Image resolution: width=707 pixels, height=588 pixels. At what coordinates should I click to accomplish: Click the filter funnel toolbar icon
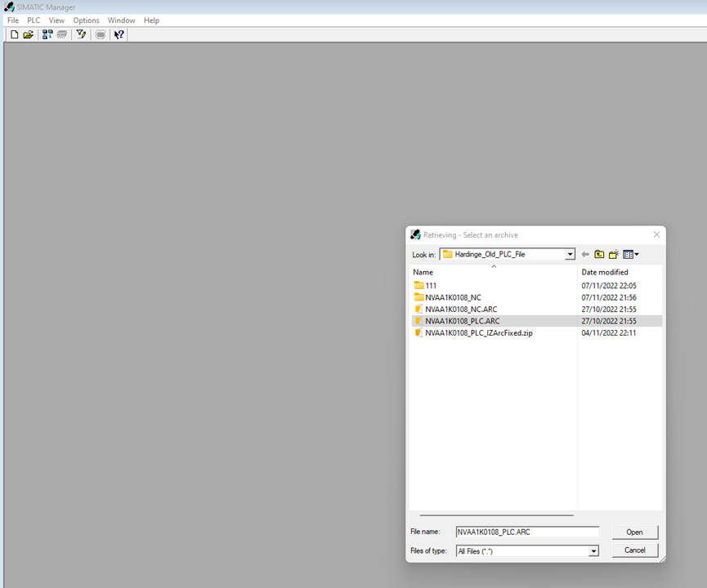tap(81, 34)
